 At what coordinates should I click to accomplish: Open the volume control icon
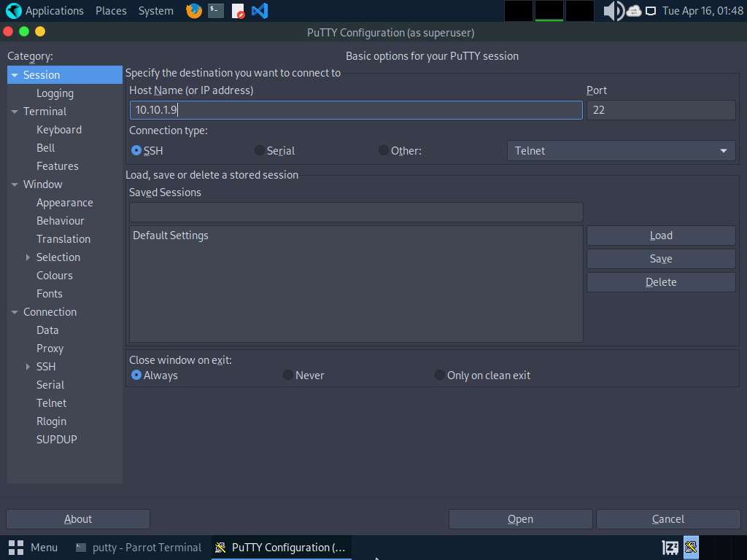(x=611, y=10)
